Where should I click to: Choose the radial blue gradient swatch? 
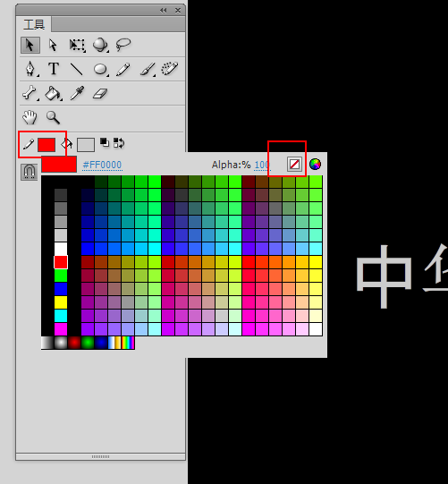[101, 343]
